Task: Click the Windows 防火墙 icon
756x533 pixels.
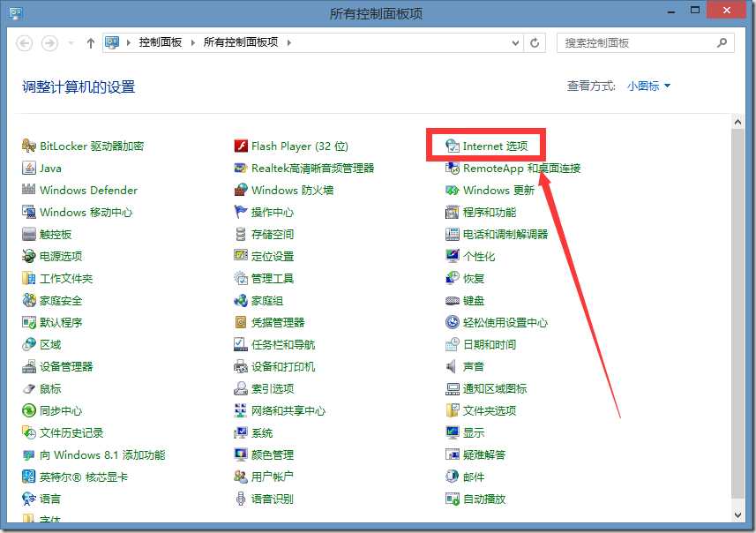Action: pyautogui.click(x=241, y=190)
